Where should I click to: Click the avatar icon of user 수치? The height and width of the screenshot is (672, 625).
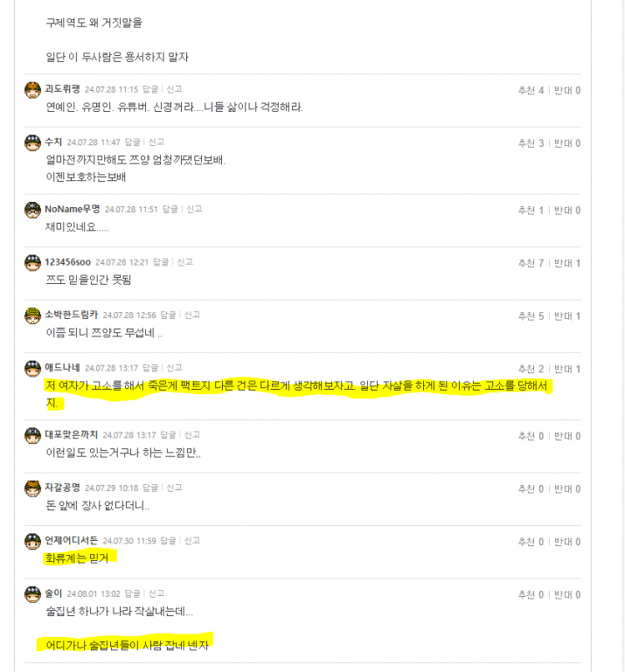coord(32,142)
